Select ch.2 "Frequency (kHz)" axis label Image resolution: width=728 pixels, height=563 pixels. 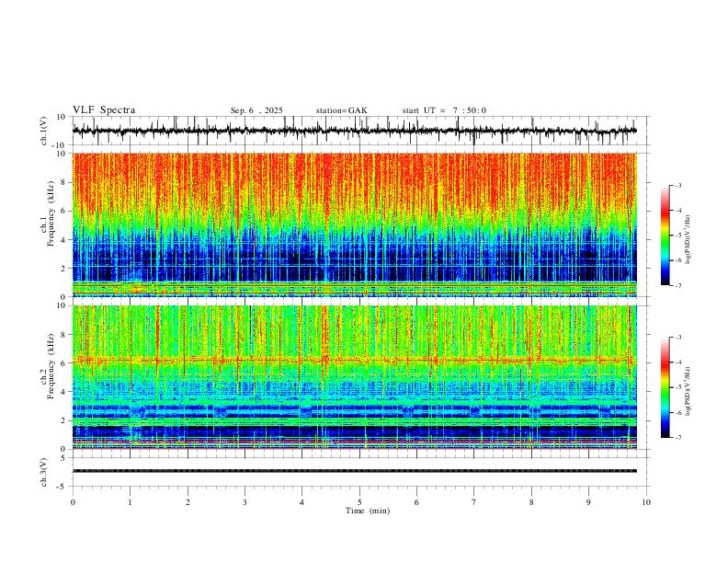tap(51, 366)
